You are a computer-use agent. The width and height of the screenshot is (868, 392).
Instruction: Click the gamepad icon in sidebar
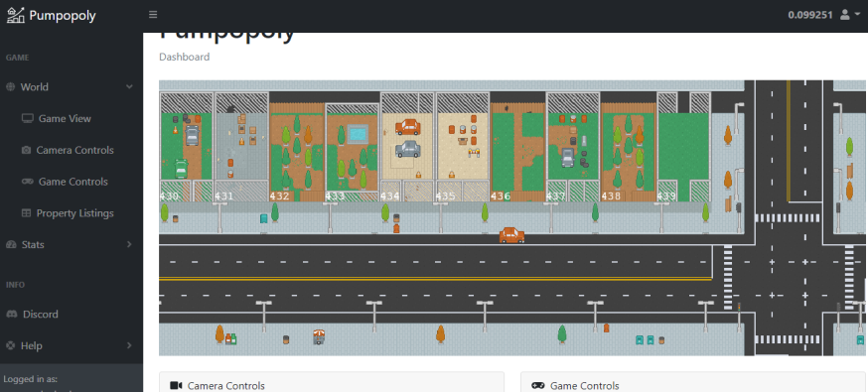[x=27, y=182]
